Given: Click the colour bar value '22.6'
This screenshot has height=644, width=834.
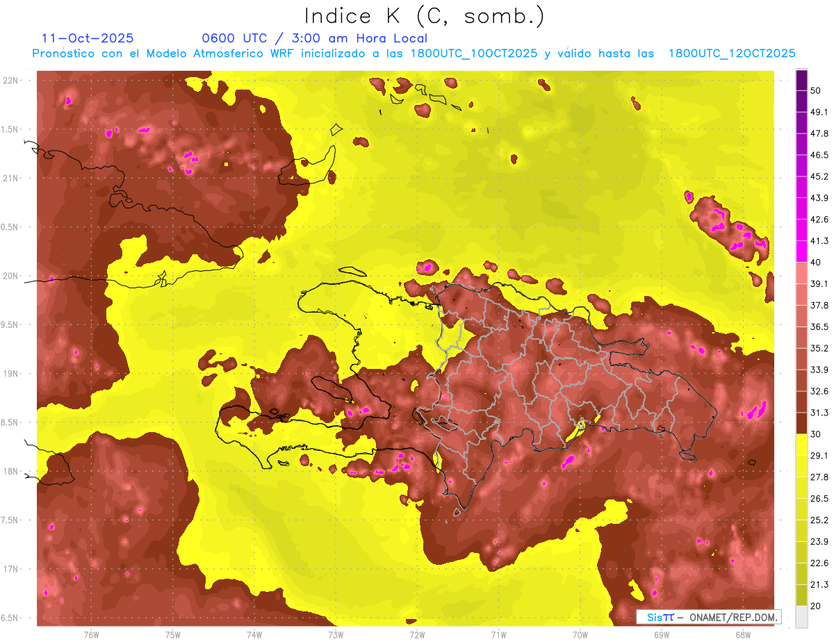Looking at the screenshot, I should coord(819,563).
